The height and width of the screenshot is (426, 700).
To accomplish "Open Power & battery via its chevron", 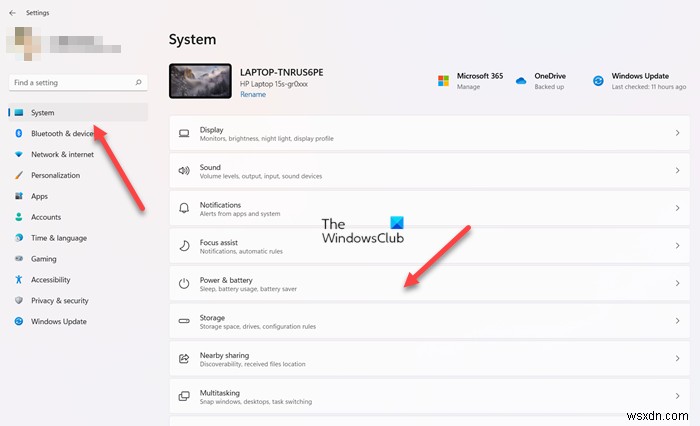I will 677,283.
